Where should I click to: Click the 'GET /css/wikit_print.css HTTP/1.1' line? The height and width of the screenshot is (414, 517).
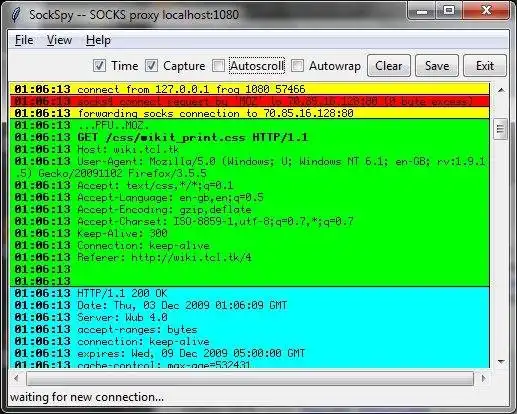250,137
